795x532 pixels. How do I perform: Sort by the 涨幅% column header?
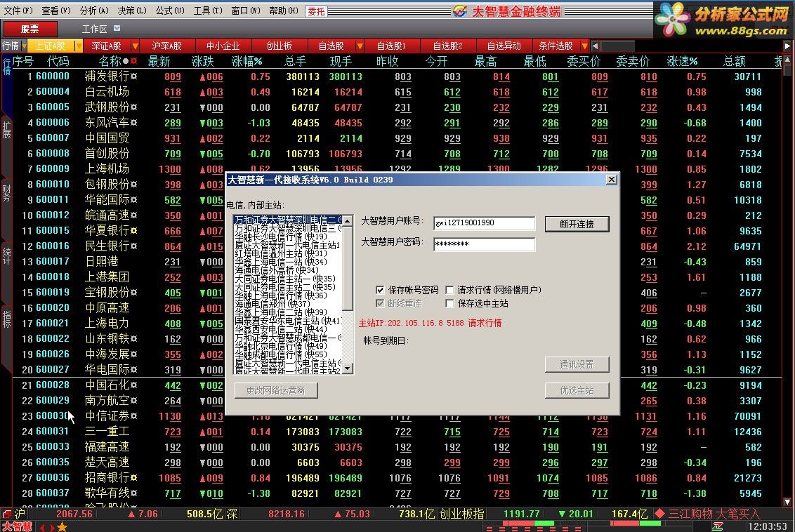(247, 61)
